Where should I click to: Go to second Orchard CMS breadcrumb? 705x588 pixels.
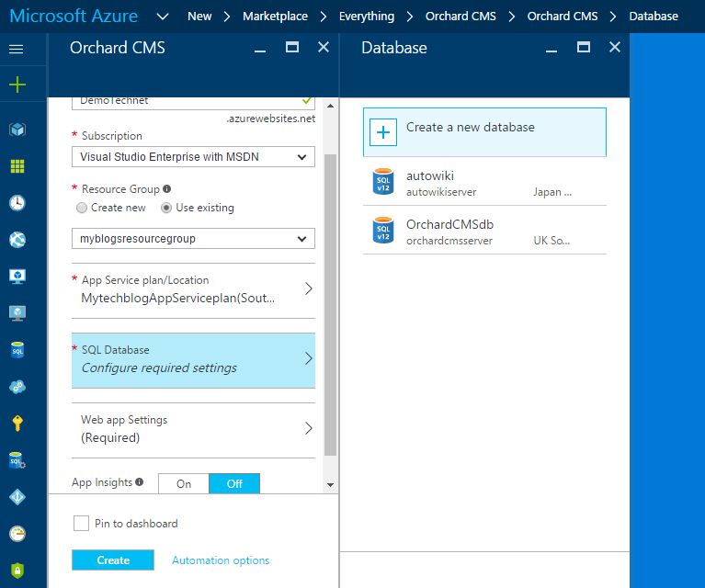point(563,17)
